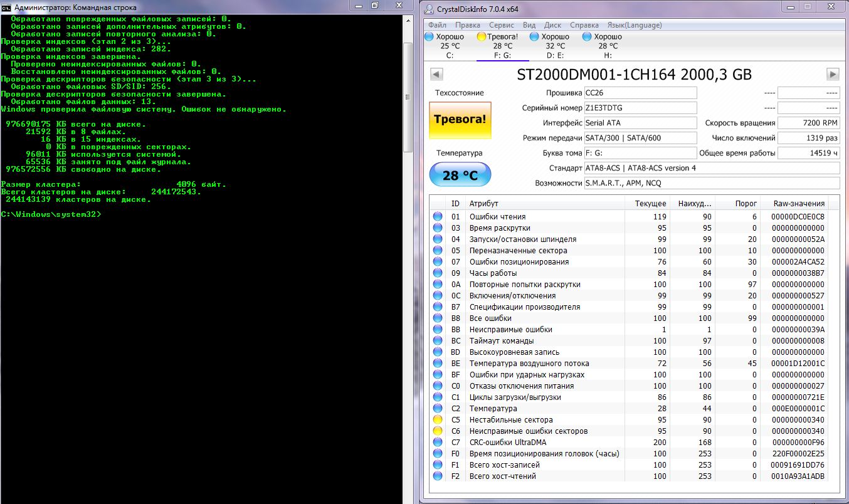The height and width of the screenshot is (504, 849).
Task: Click the yellow status icon for attribute C6
Action: pyautogui.click(x=438, y=431)
